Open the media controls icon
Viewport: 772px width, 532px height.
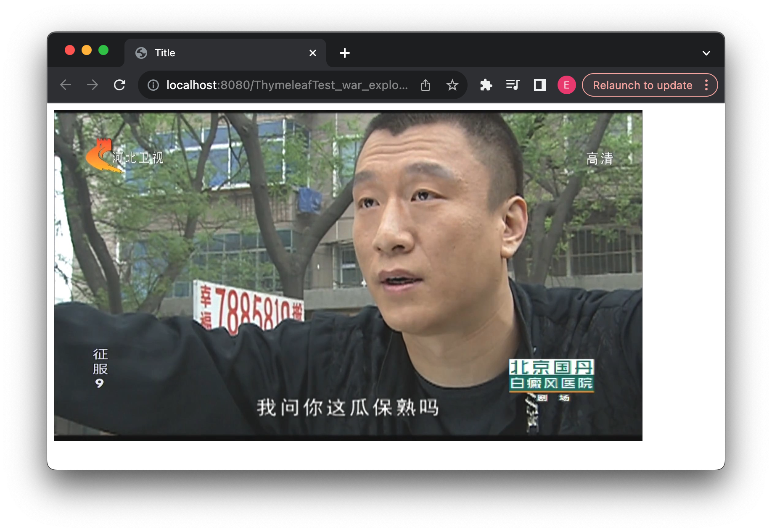(513, 85)
